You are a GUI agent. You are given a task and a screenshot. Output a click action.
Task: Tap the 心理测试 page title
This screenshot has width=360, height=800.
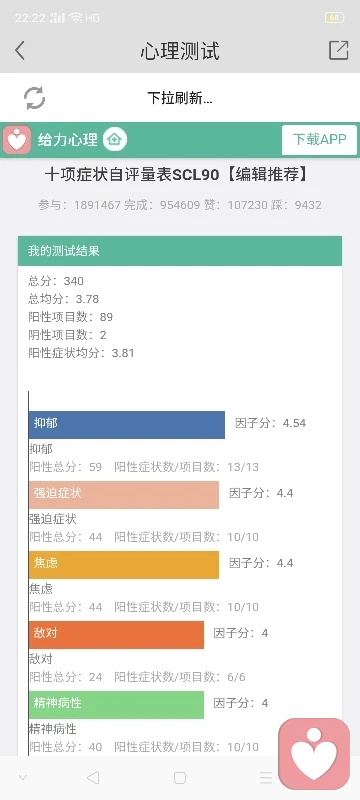tap(180, 51)
